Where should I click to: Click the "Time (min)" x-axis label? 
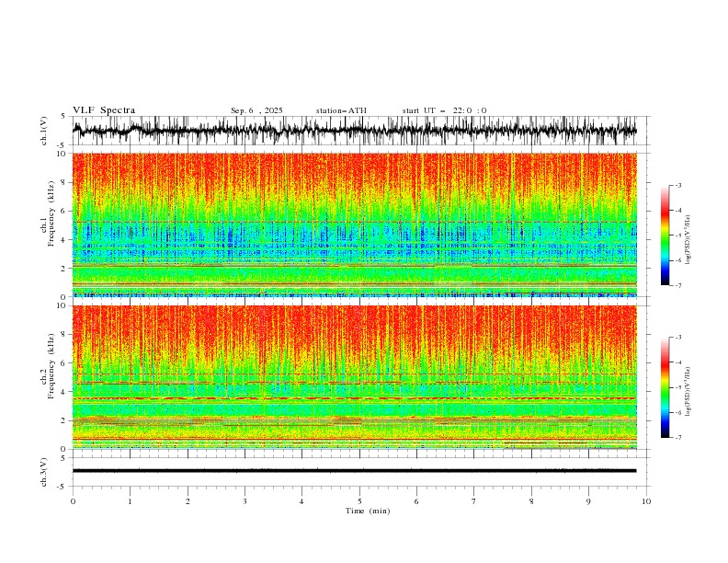pos(368,511)
